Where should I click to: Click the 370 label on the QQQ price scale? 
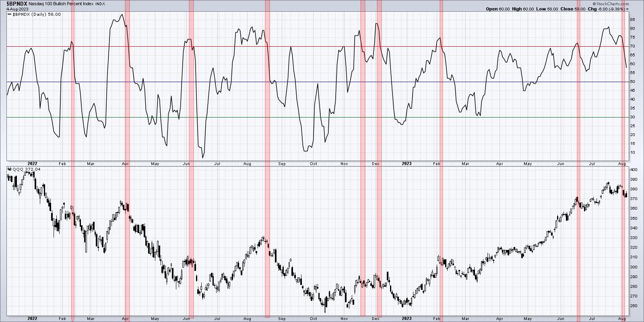point(633,199)
